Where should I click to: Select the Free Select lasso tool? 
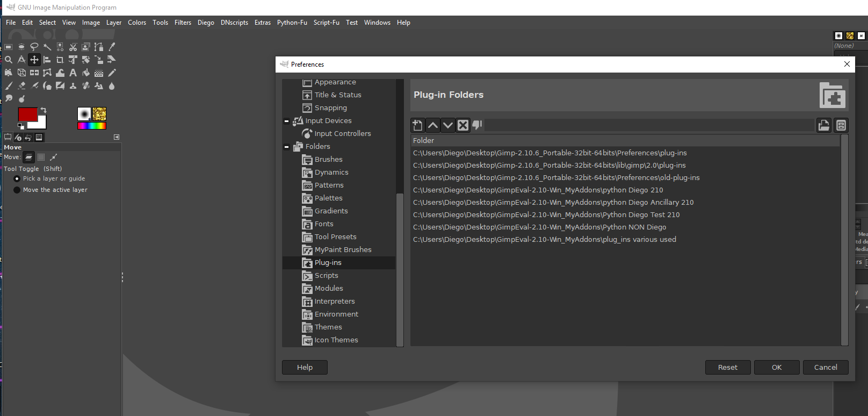pyautogui.click(x=34, y=47)
